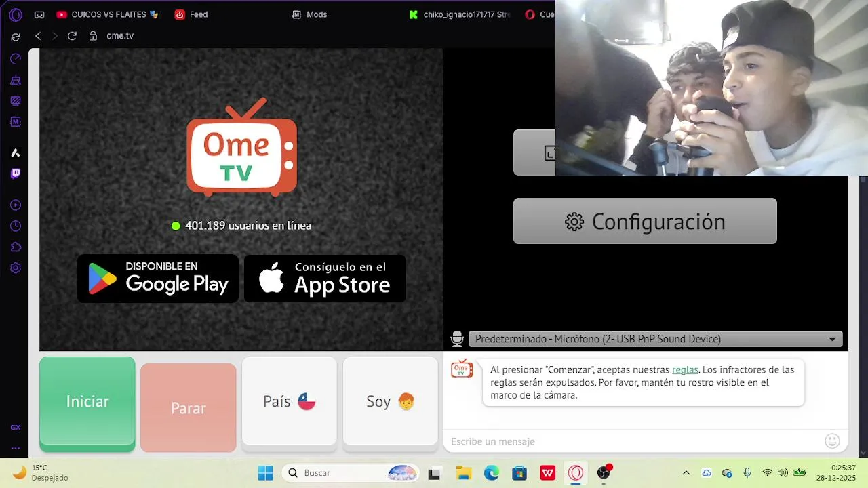Open the Opera GX menu logo

point(16,14)
